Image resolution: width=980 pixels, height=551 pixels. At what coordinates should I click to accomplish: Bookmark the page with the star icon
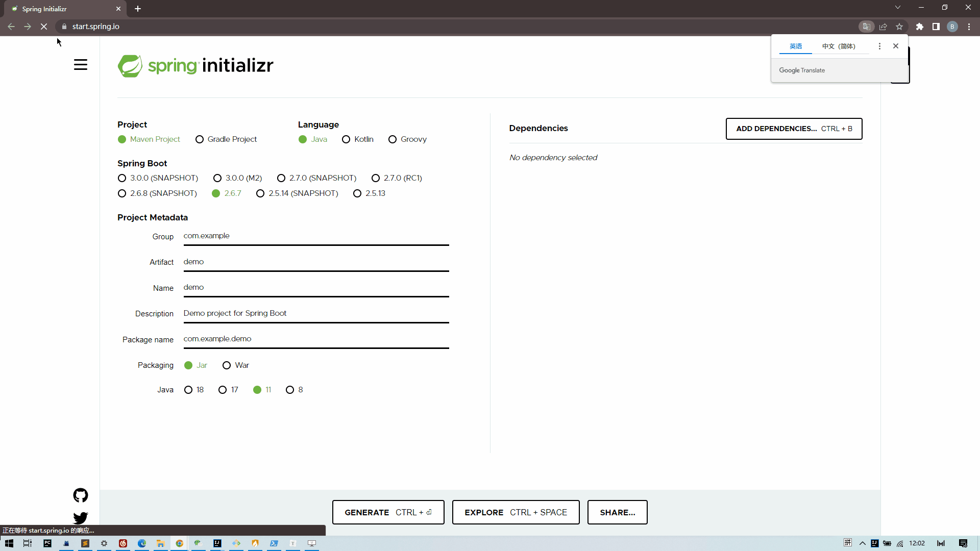899,27
